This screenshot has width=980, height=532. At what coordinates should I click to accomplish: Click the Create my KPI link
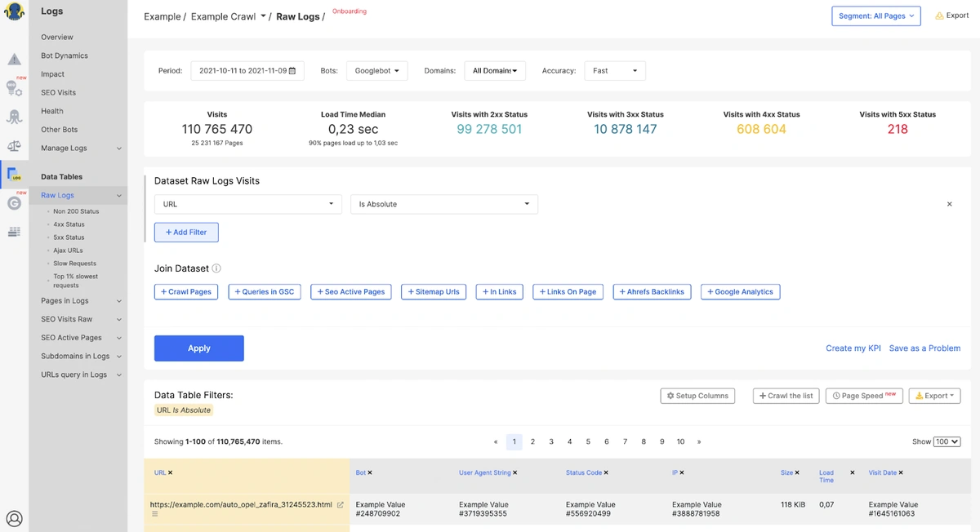[x=853, y=348]
